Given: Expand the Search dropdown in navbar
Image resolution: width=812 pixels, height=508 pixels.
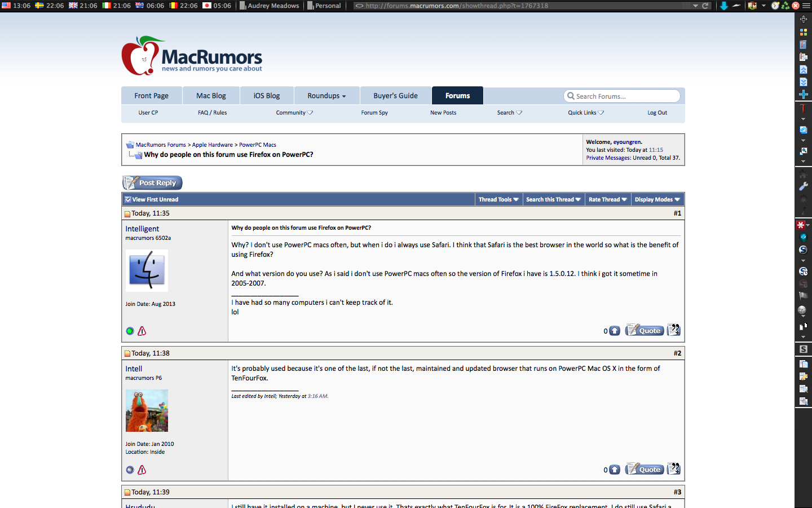Looking at the screenshot, I should pyautogui.click(x=510, y=113).
